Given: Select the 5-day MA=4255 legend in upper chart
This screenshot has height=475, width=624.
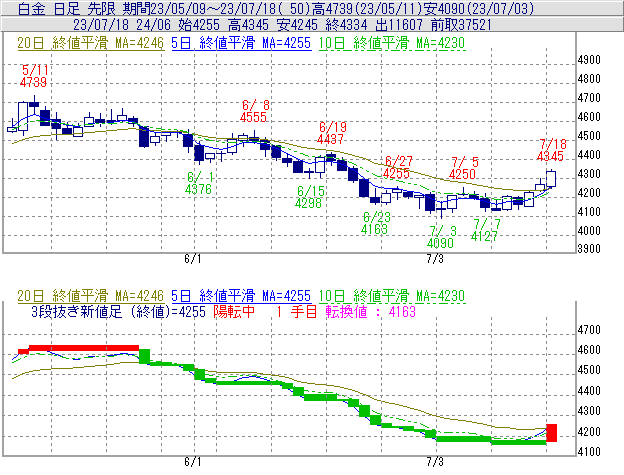Looking at the screenshot, I should coord(241,43).
